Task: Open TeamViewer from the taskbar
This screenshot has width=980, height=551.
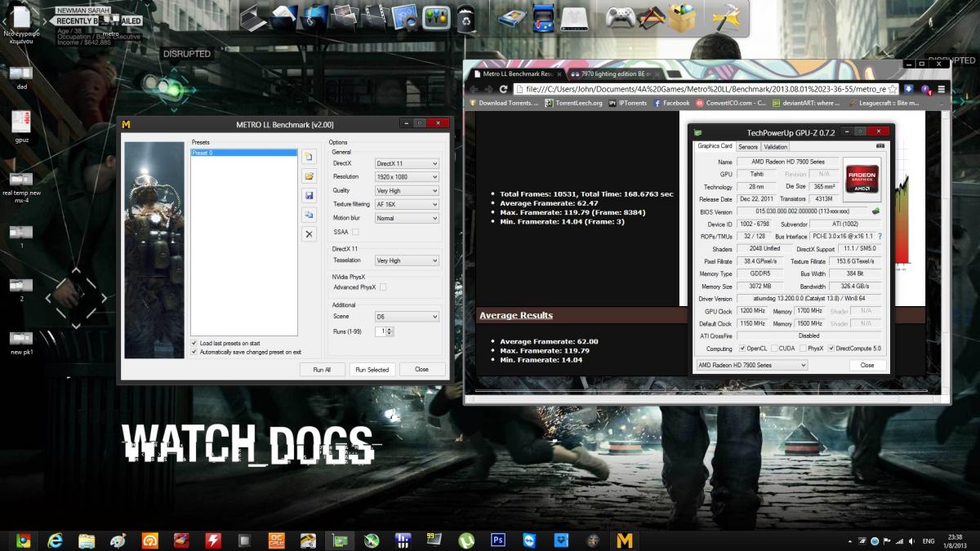Action: tap(530, 540)
